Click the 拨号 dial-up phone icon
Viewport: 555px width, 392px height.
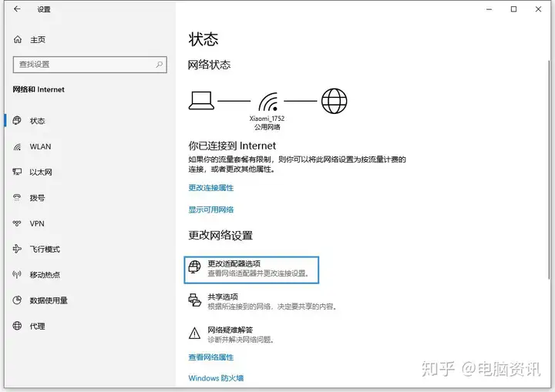coord(17,197)
